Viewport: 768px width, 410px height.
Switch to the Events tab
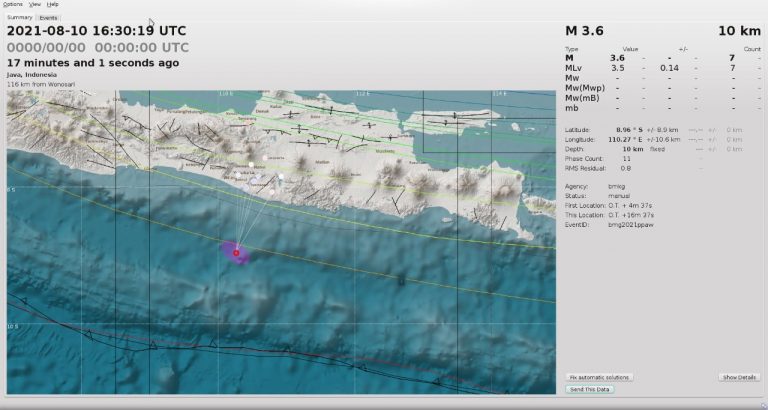point(48,18)
